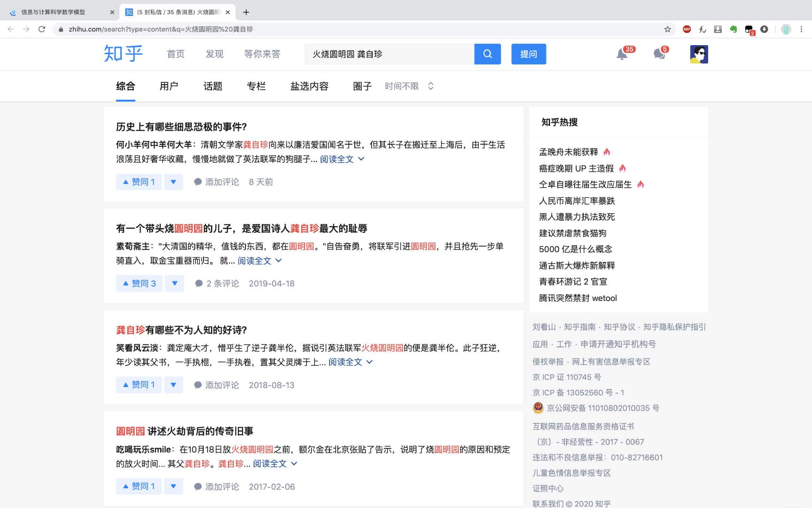
Task: Select the 综合 search tab
Action: (125, 86)
